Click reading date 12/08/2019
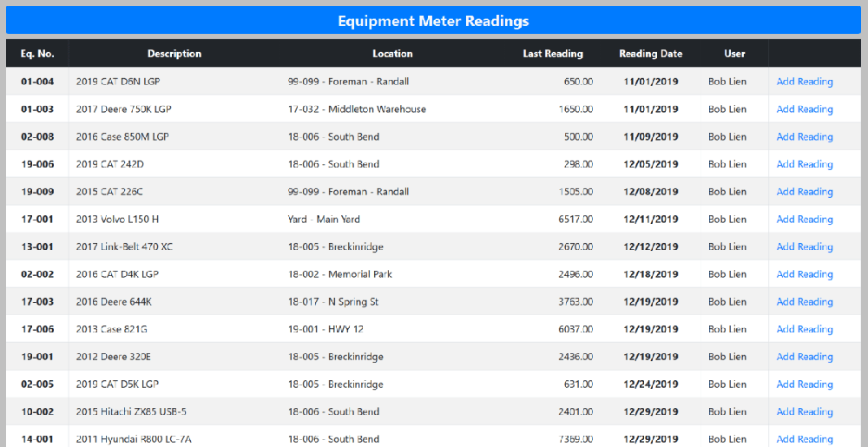Screen dimensions: 868x447 point(651,192)
